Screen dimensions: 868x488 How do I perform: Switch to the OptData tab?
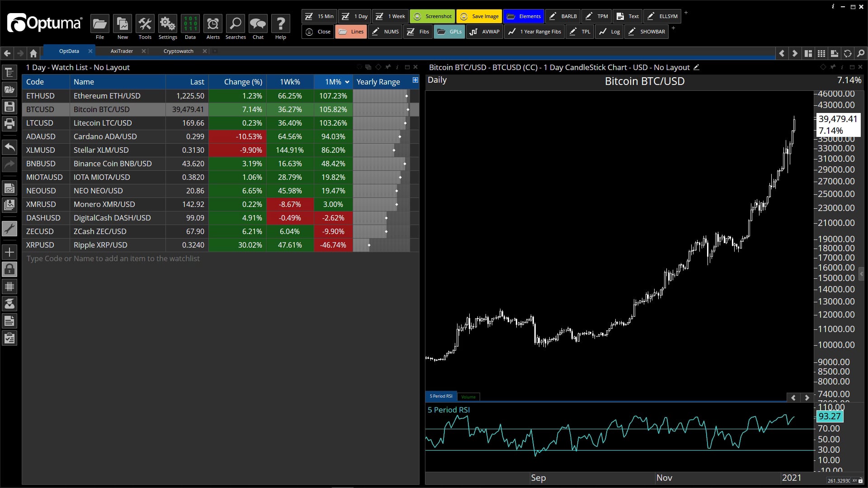coord(69,51)
